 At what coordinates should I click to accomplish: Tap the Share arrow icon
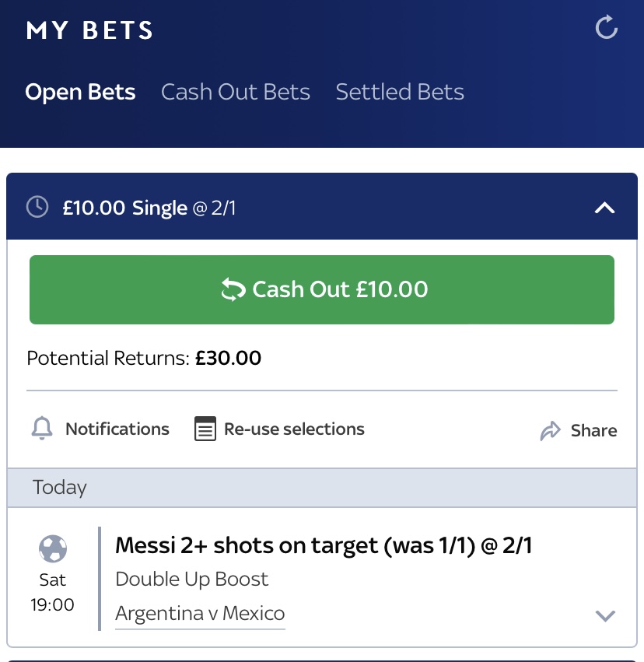(x=551, y=431)
